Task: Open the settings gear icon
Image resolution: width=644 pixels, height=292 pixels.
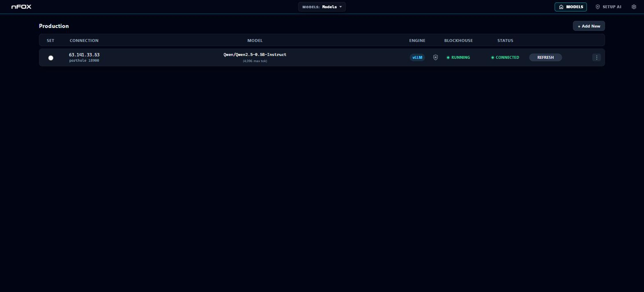Action: tap(634, 7)
